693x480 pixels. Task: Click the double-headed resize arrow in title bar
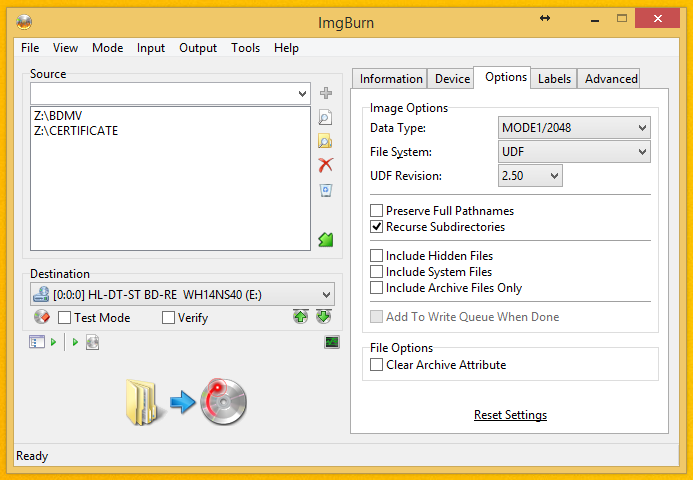point(545,18)
